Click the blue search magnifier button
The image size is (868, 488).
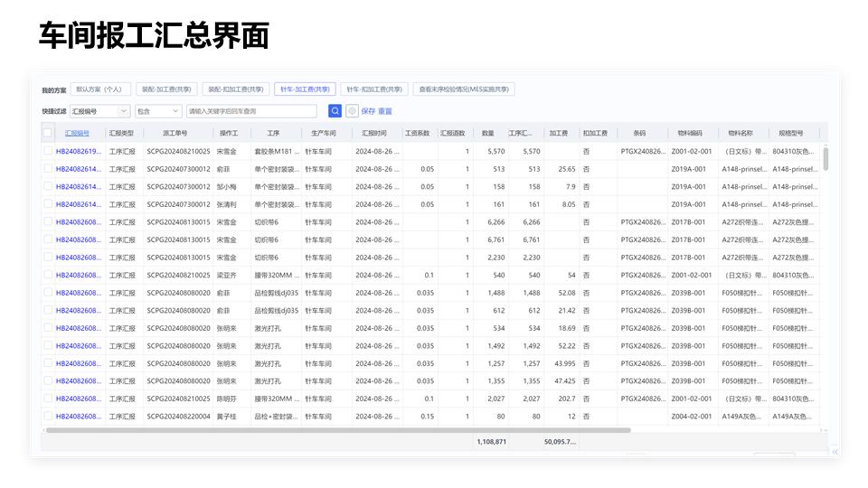(x=335, y=111)
